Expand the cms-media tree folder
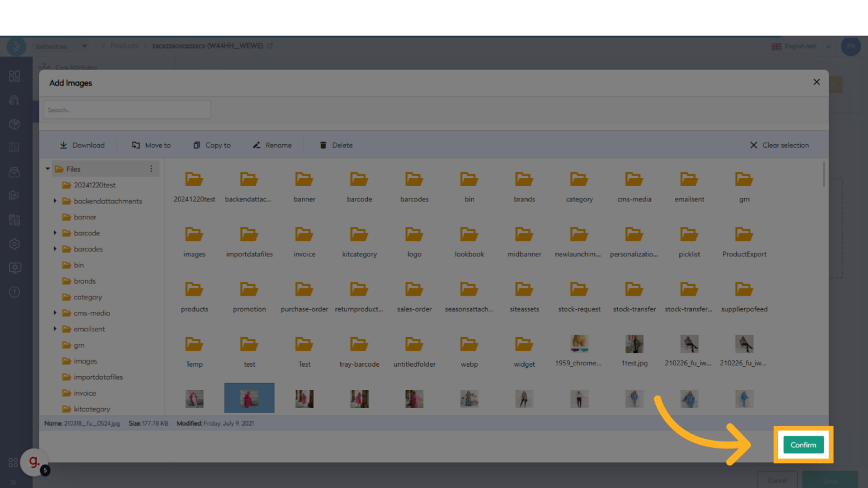This screenshot has height=488, width=868. (x=55, y=313)
